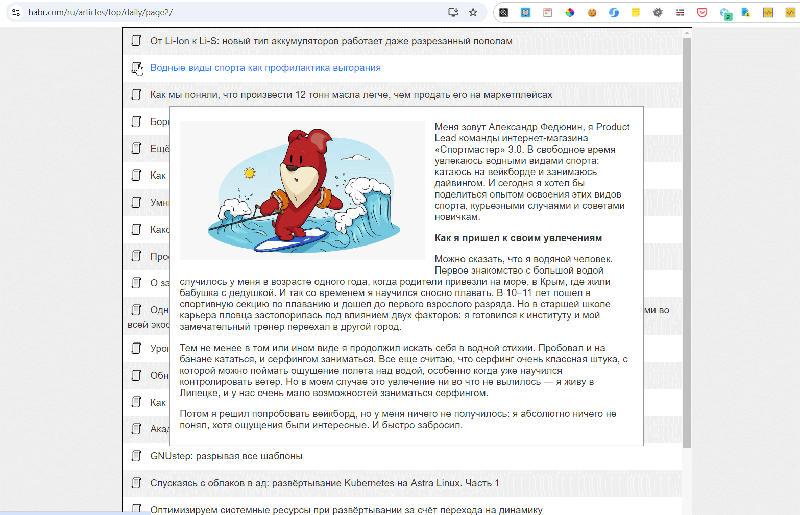Open 'Оптимизируем системные ресурсы' article link
Viewport: 800px width, 515px height.
pos(346,509)
